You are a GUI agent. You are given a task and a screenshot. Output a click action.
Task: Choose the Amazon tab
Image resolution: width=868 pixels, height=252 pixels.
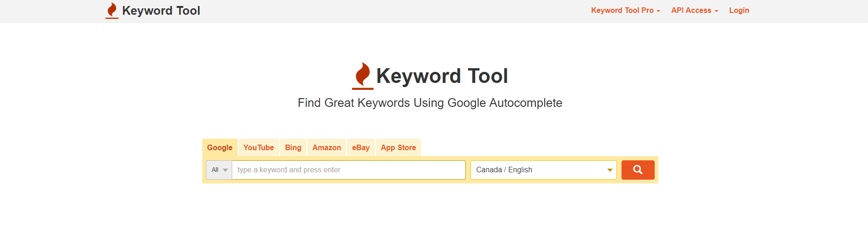click(x=327, y=147)
